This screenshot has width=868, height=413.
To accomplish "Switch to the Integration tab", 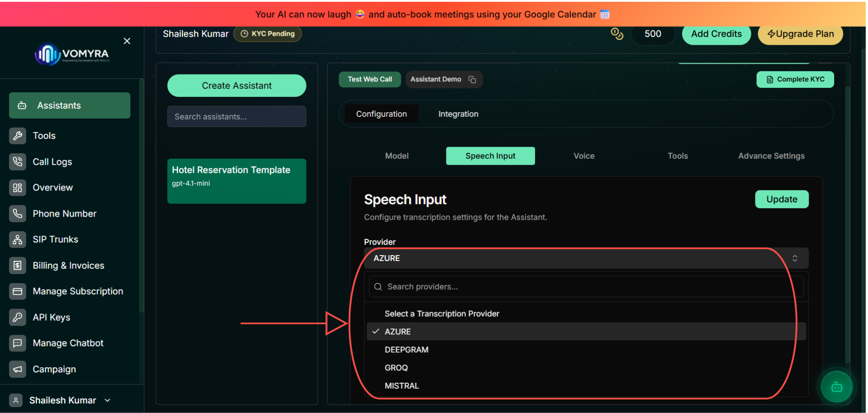I will [x=458, y=114].
